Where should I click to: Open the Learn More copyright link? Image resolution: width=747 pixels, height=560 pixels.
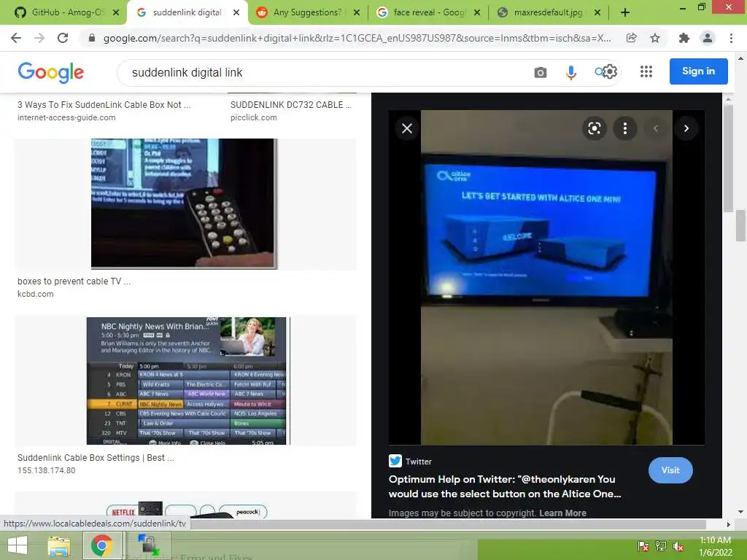click(x=562, y=513)
